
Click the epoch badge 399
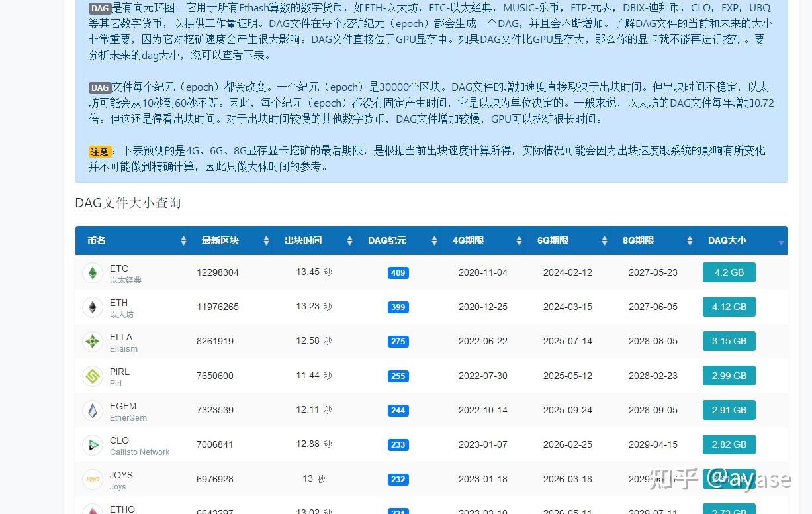pos(398,307)
